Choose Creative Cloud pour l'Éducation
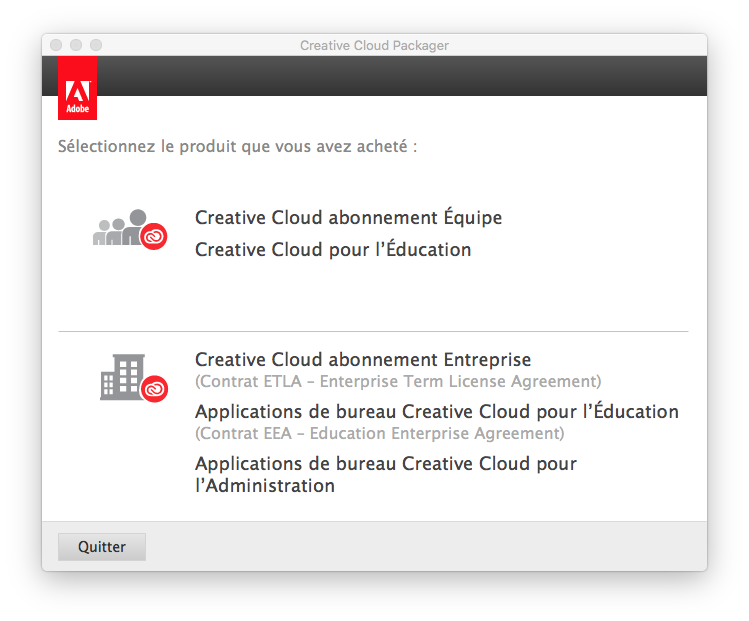This screenshot has height=621, width=749. pyautogui.click(x=332, y=249)
